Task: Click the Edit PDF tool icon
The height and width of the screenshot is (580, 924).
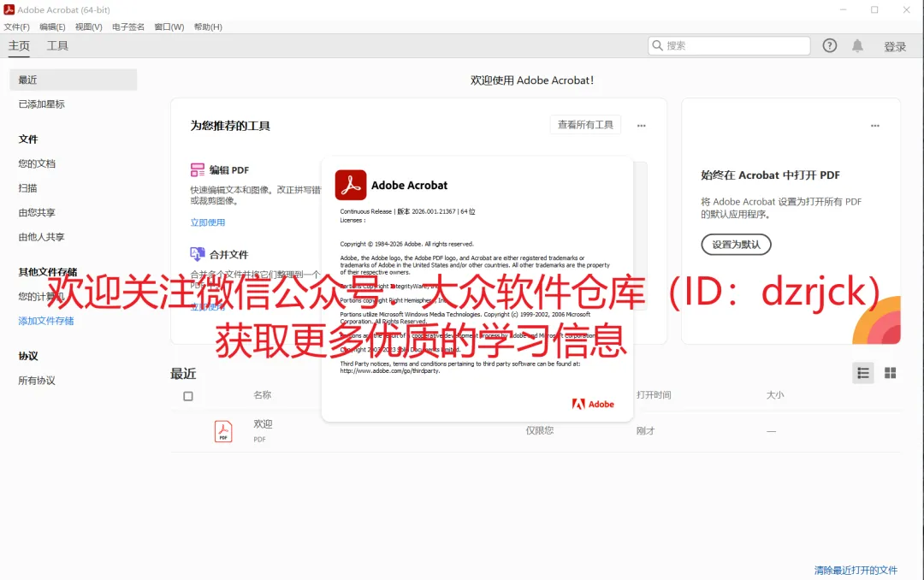Action: [x=198, y=169]
